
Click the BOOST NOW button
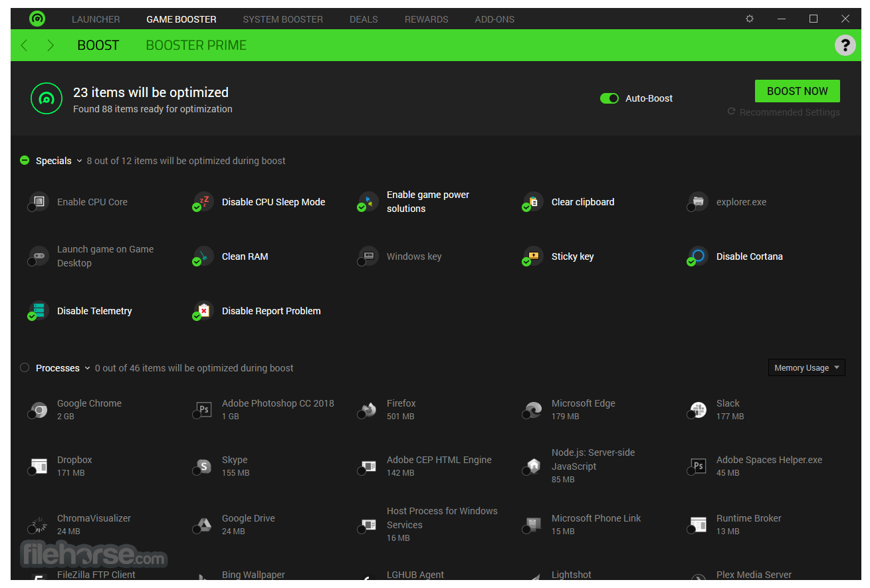(798, 91)
